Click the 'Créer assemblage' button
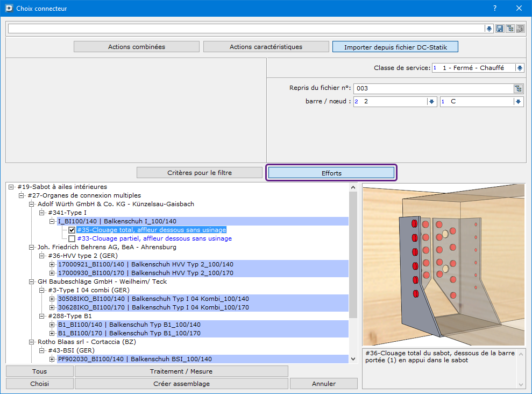 point(181,384)
